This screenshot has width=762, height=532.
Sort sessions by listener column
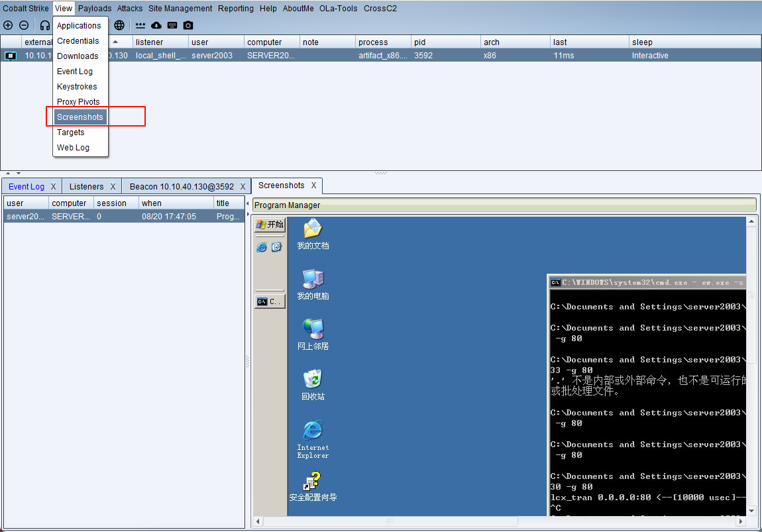(160, 42)
